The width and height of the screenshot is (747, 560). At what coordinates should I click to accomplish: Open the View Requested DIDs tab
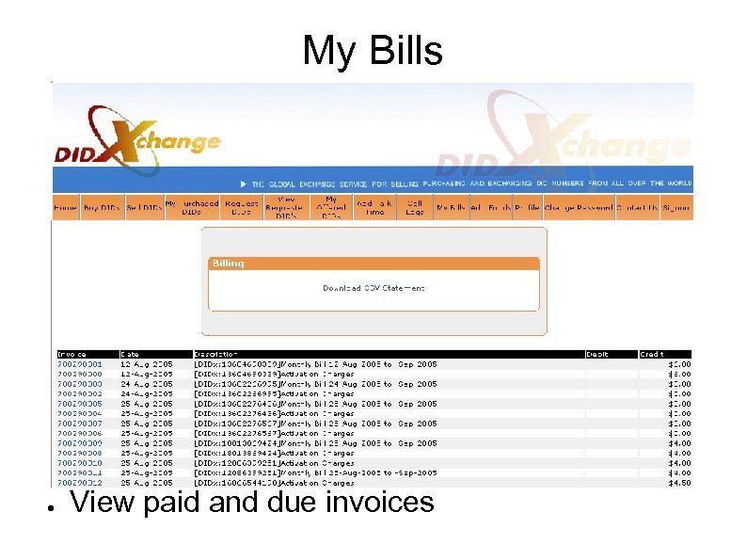click(286, 207)
